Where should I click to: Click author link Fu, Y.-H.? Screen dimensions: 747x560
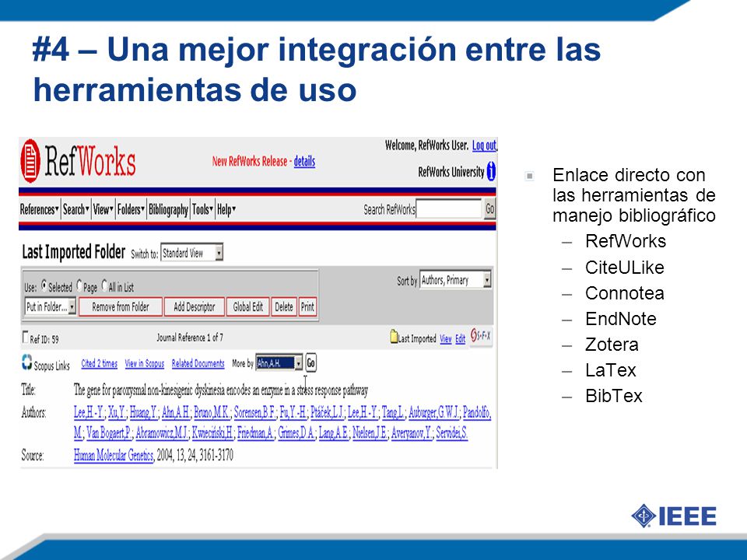coord(293,412)
